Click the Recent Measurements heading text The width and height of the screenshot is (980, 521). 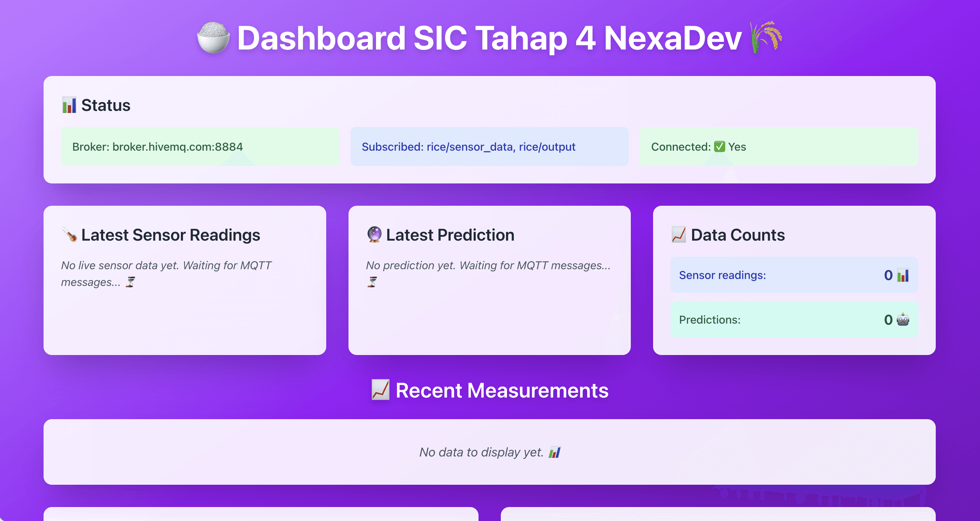502,391
